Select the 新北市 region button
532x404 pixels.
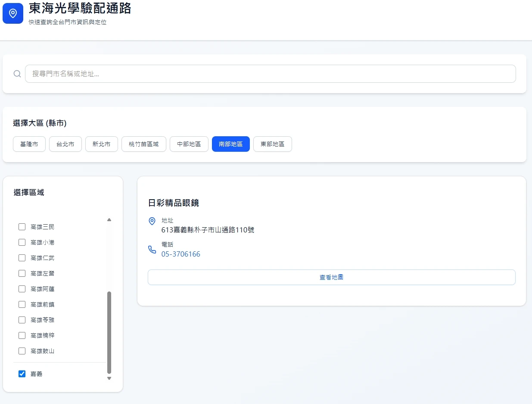102,144
